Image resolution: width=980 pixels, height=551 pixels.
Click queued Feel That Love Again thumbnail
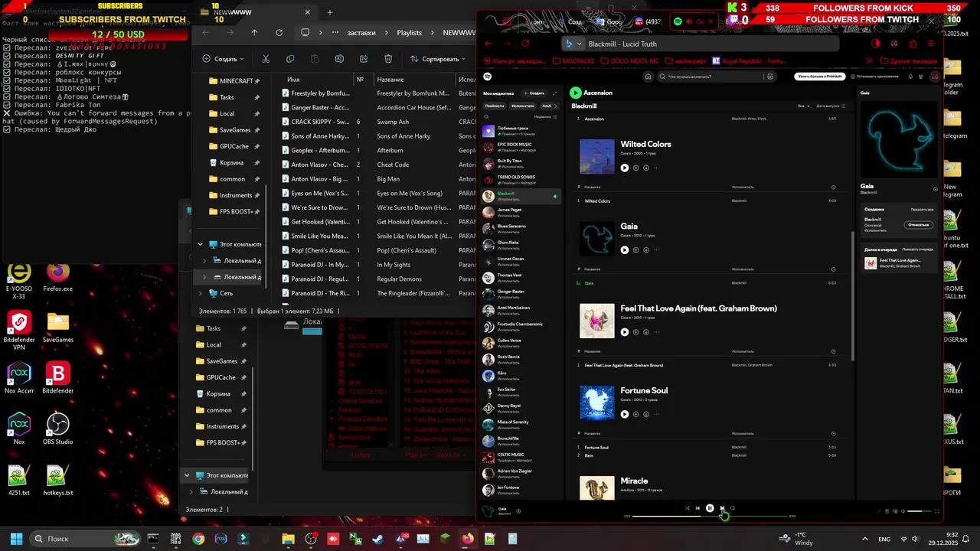click(871, 263)
